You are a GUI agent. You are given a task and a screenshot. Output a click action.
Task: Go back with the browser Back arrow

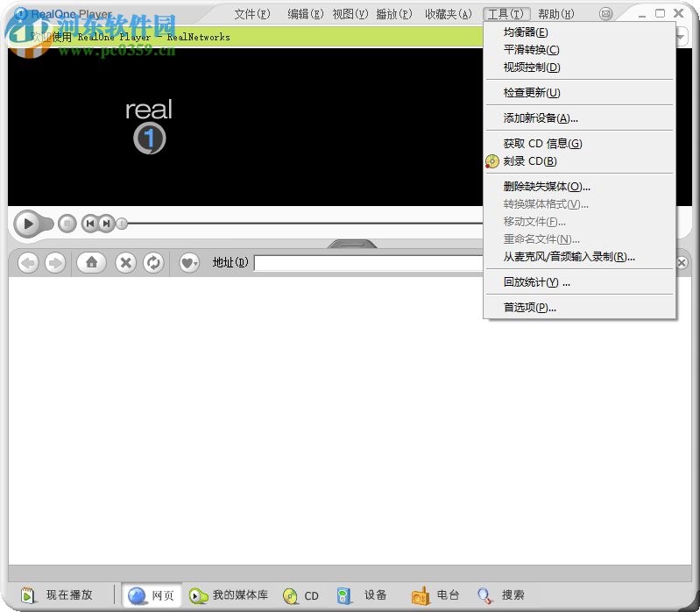point(28,263)
